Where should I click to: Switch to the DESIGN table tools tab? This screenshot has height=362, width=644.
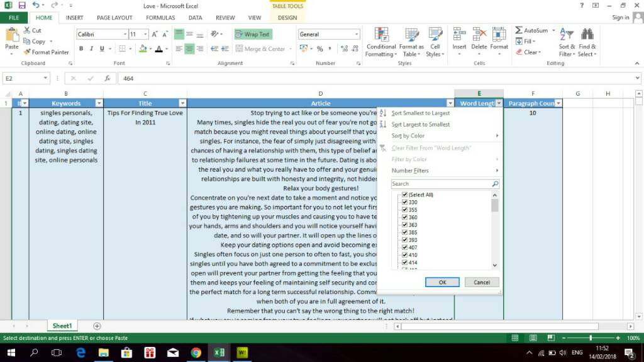pos(287,18)
